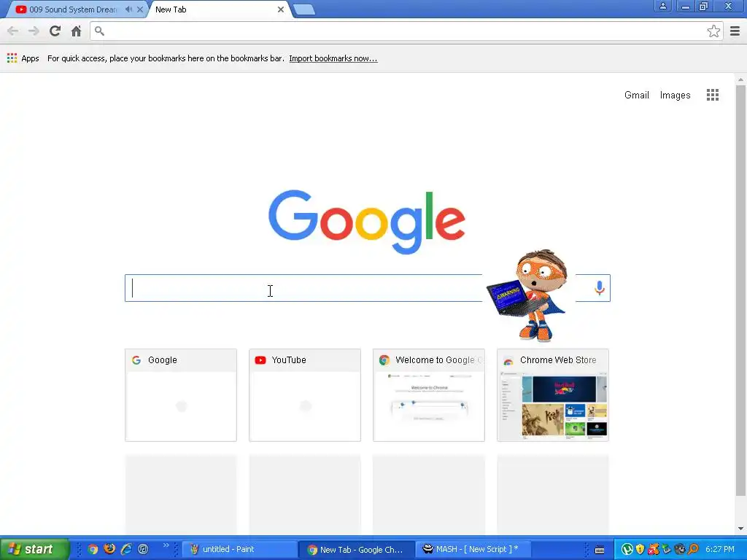
Task: Expand the quick launch overflow chevron
Action: tap(166, 545)
